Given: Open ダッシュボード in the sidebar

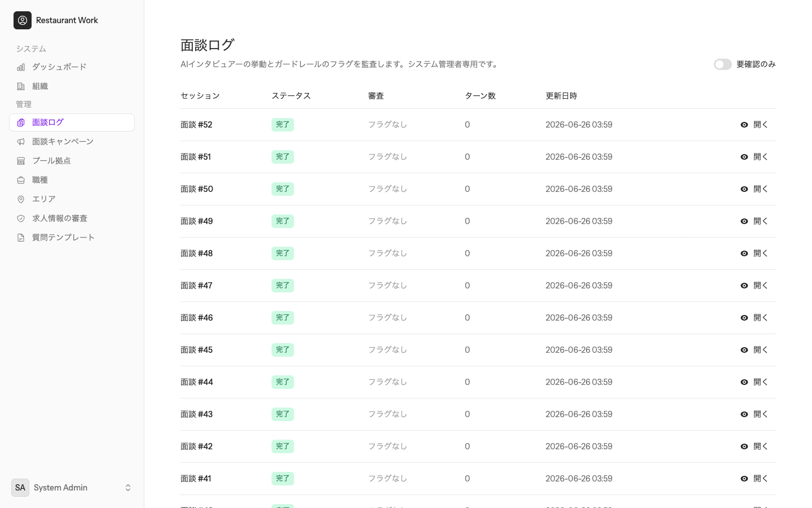Looking at the screenshot, I should point(72,67).
